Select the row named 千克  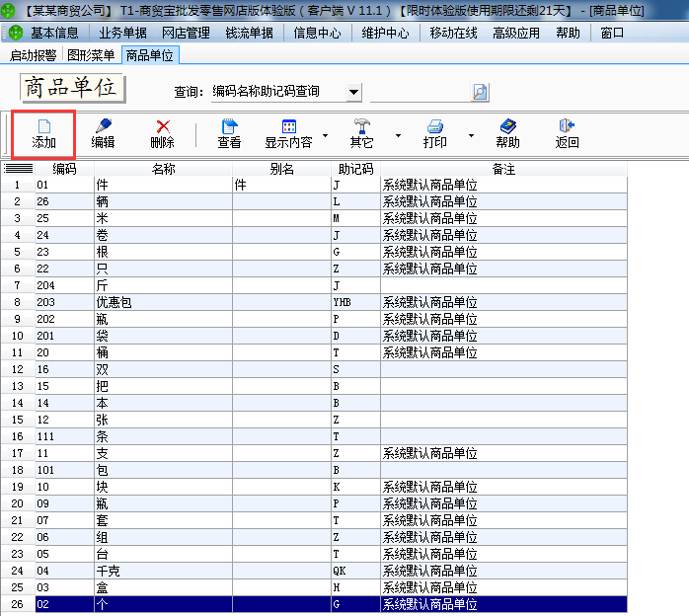[x=314, y=571]
